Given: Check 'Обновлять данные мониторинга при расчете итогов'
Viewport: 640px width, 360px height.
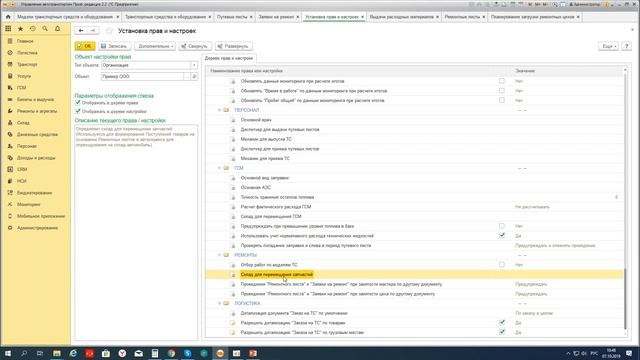Looking at the screenshot, I should [502, 81].
